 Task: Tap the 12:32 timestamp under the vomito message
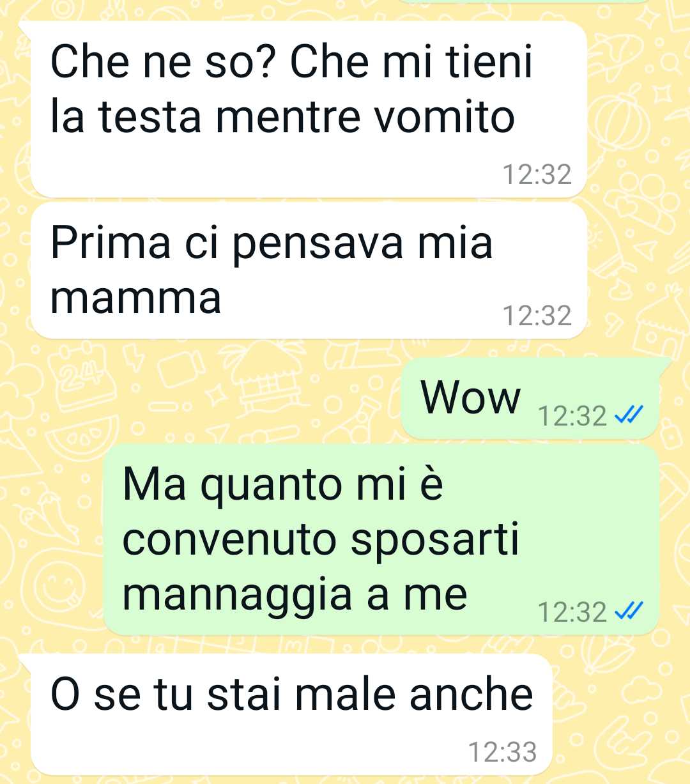pyautogui.click(x=537, y=174)
